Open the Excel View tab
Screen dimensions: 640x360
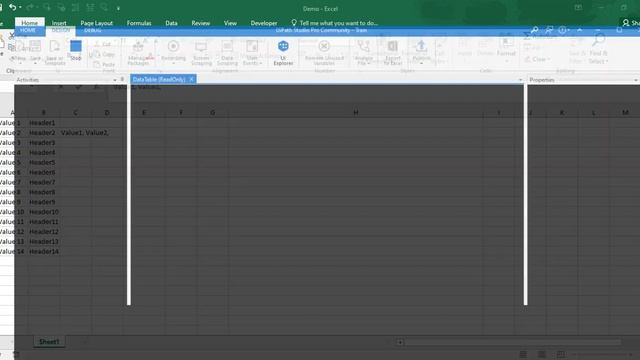click(230, 23)
